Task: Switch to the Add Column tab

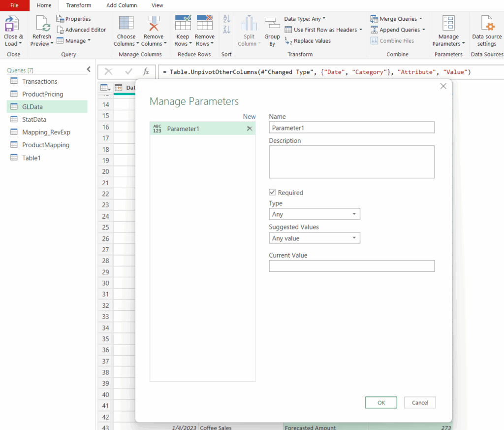Action: (122, 5)
